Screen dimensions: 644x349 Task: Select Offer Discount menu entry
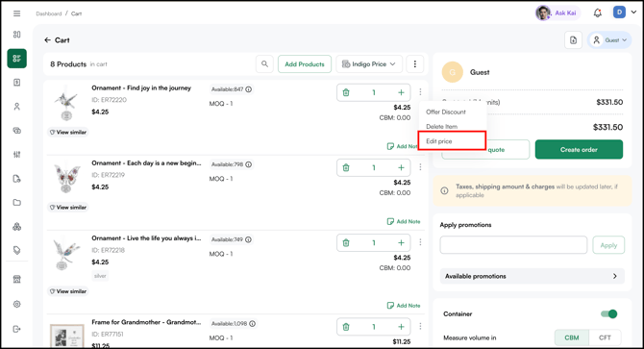click(x=446, y=112)
